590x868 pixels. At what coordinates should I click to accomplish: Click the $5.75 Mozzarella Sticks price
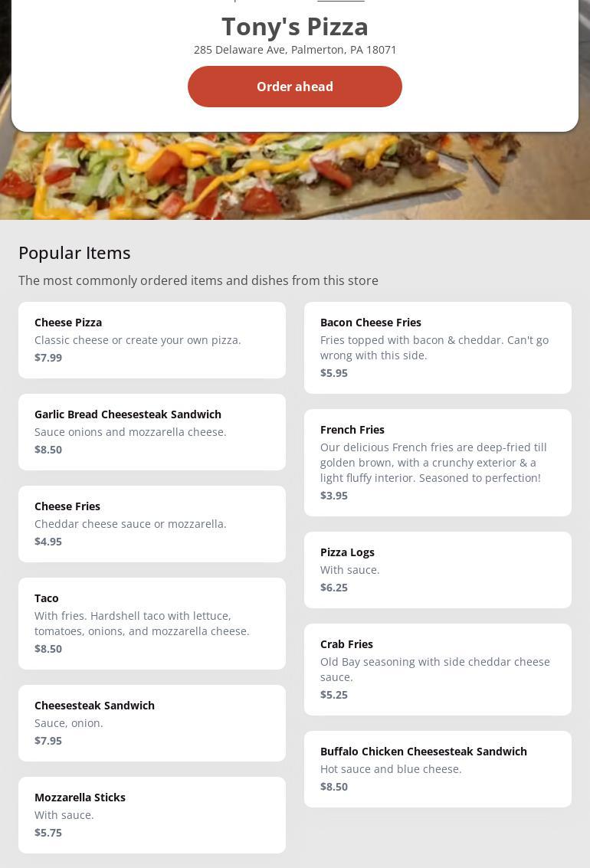(48, 833)
